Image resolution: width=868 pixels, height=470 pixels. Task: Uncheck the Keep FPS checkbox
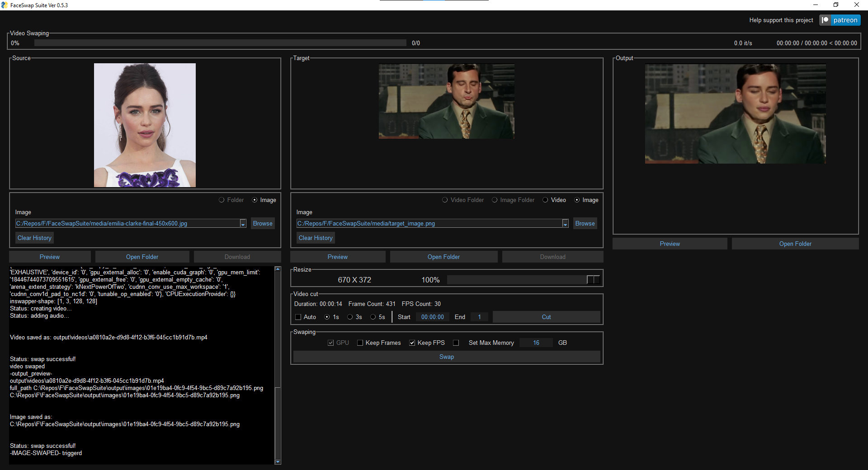coord(412,343)
